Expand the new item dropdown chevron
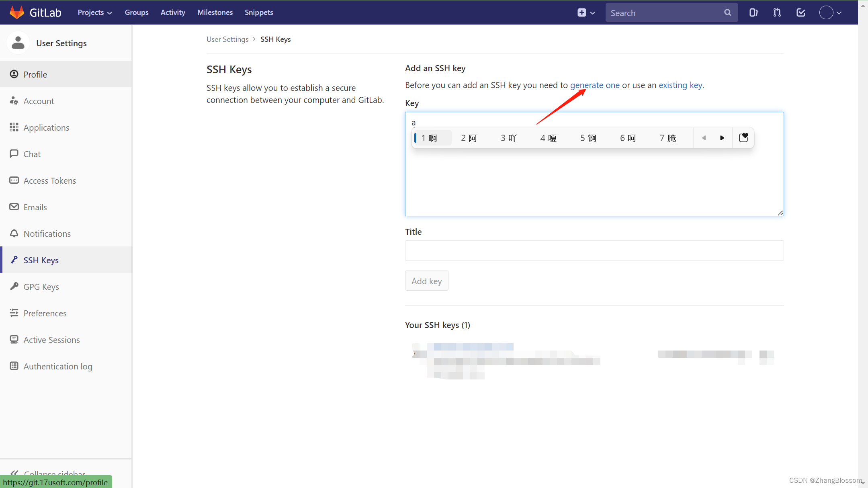Screen dimensions: 868x488 [593, 13]
